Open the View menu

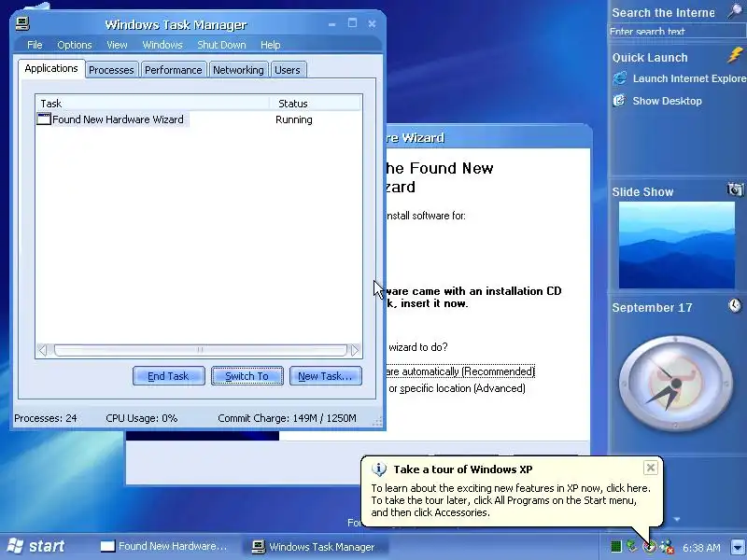tap(117, 45)
